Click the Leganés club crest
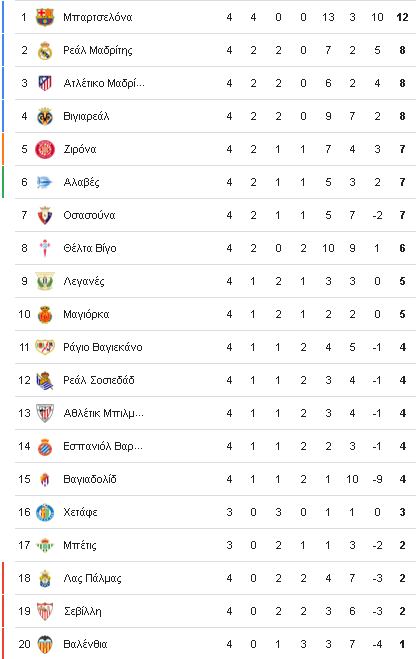416x659 pixels. click(45, 281)
